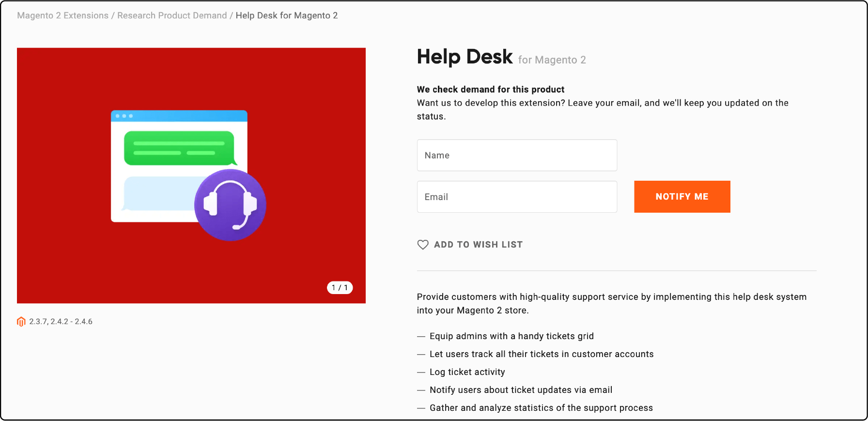Click 'Let users track all their tickets' line
Image resolution: width=868 pixels, height=421 pixels.
(542, 354)
